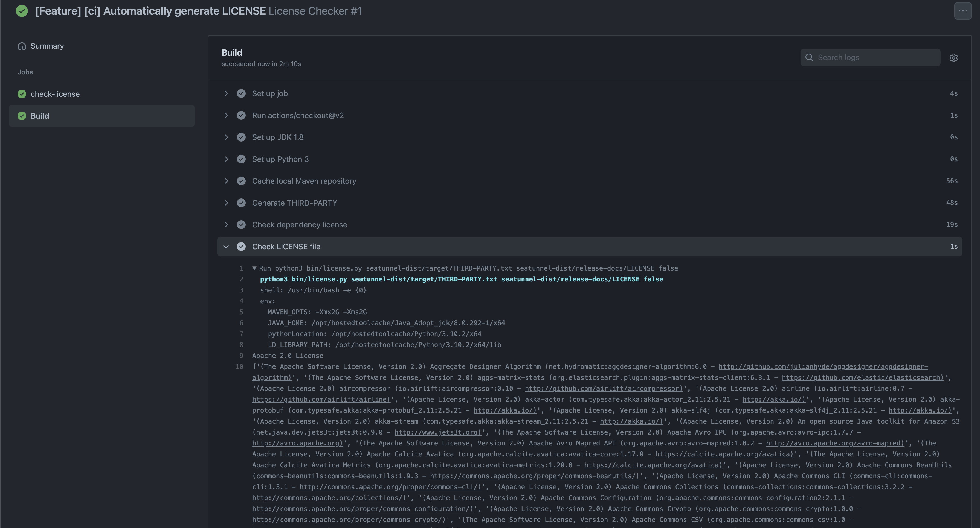Open log settings gear icon
The width and height of the screenshot is (980, 528).
coord(953,58)
